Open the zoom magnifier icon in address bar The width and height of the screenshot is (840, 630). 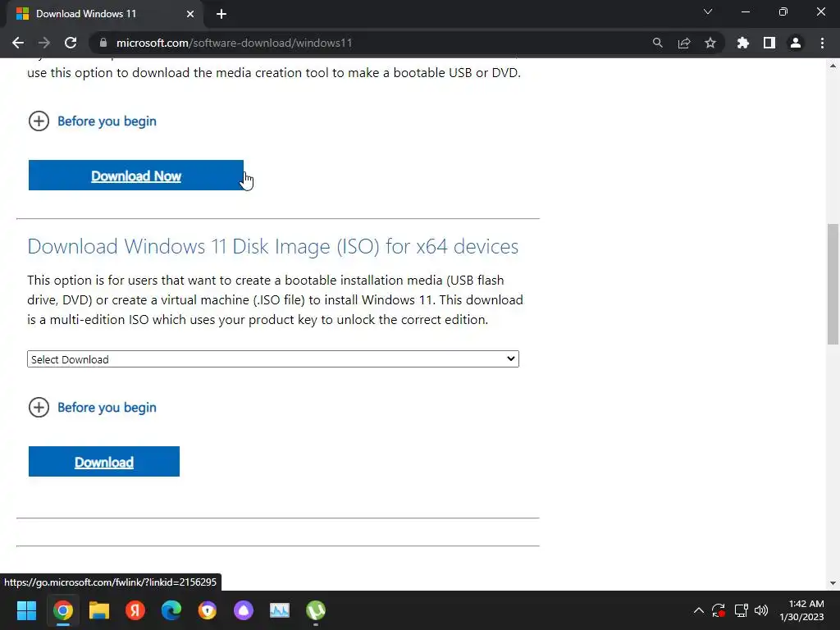[x=658, y=43]
